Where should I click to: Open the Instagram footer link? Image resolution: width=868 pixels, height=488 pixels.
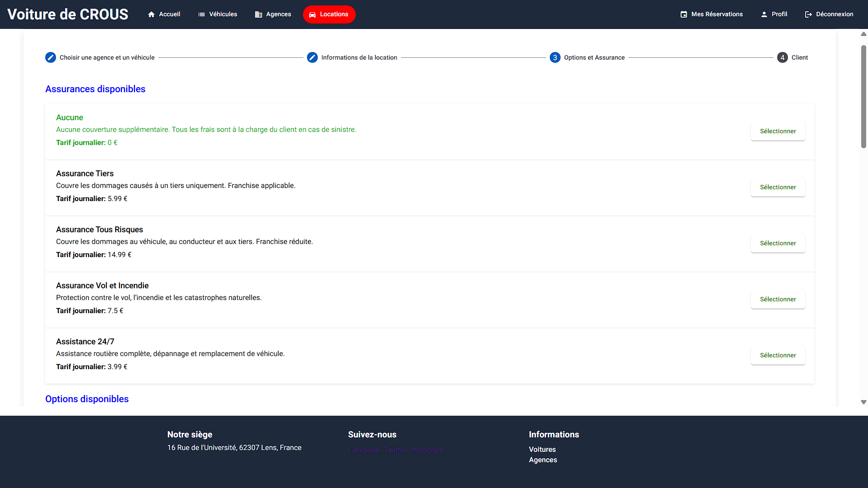427,450
